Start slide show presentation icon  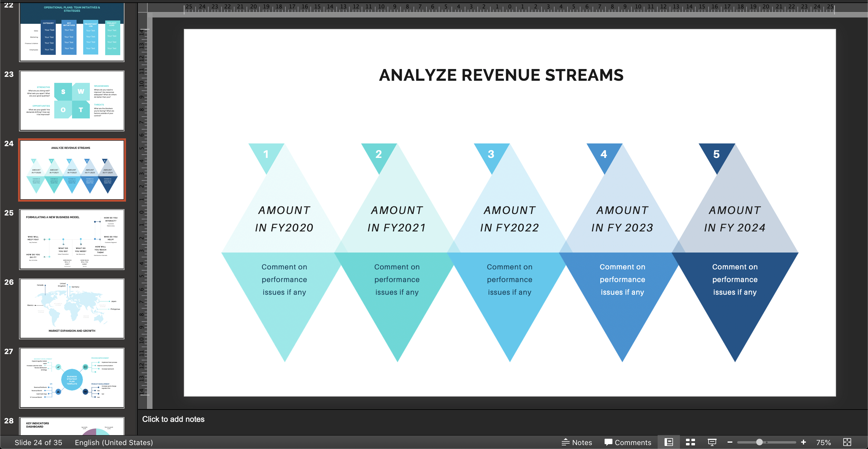[712, 442]
